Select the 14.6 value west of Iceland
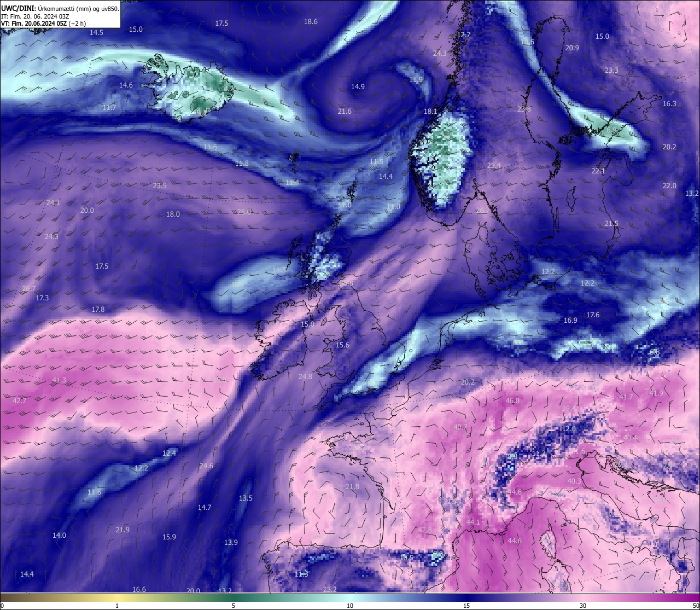This screenshot has width=700, height=610. 126,85
